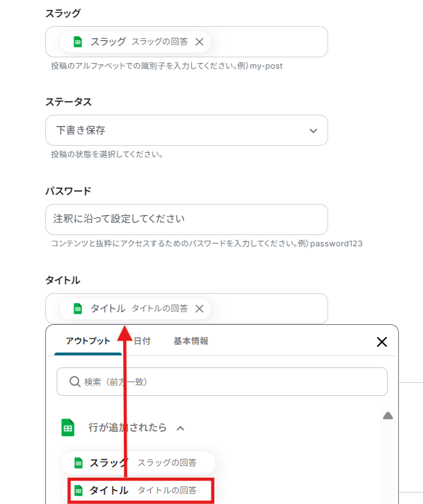Select タイトル タイトルの回答 output item
Image resolution: width=423 pixels, height=504 pixels.
click(x=140, y=491)
